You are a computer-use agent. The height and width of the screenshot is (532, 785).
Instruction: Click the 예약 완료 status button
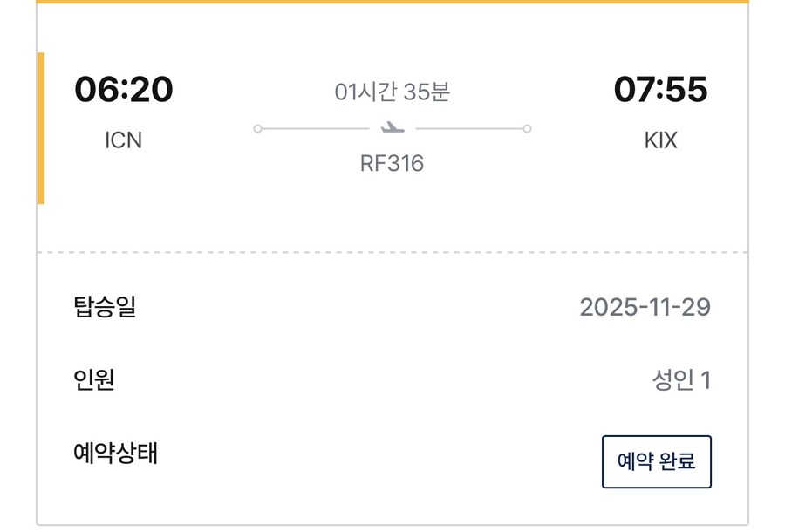(x=656, y=461)
